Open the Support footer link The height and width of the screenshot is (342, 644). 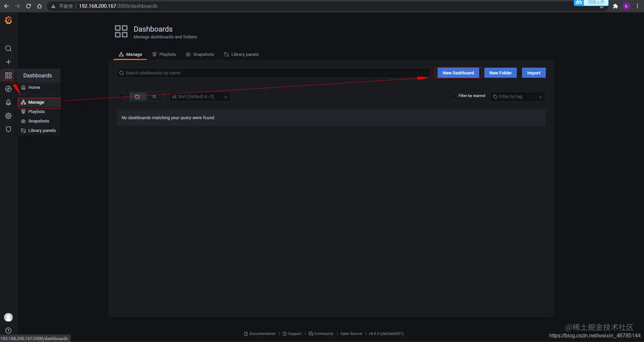coord(292,334)
